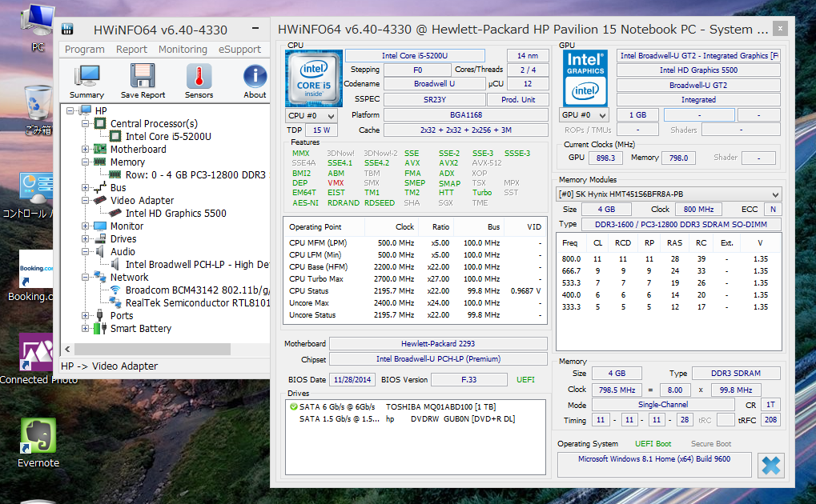Collapse the Central Processor(s) tree node
This screenshot has height=504, width=816.
pos(86,124)
